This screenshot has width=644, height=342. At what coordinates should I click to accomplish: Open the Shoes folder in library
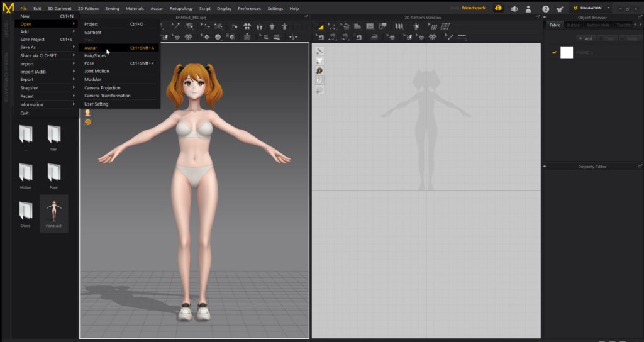(26, 211)
